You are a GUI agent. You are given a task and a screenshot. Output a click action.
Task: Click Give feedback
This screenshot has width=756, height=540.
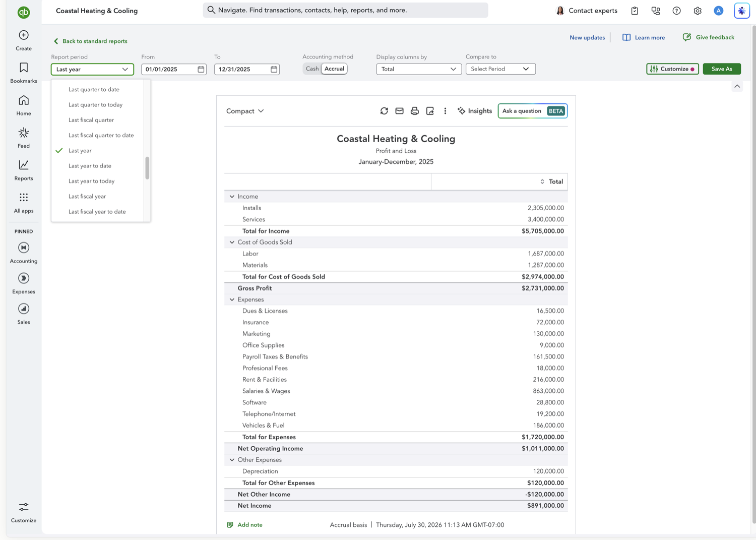(x=708, y=37)
